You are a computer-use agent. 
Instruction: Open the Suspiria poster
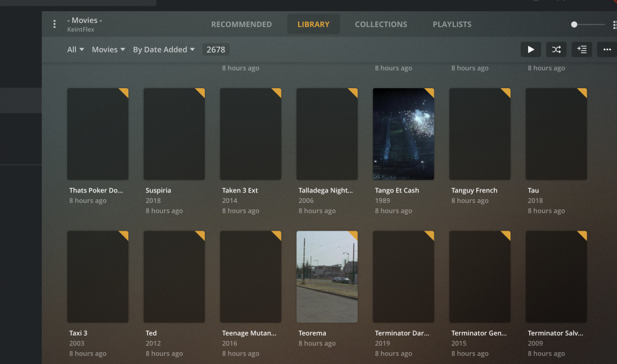pyautogui.click(x=174, y=134)
